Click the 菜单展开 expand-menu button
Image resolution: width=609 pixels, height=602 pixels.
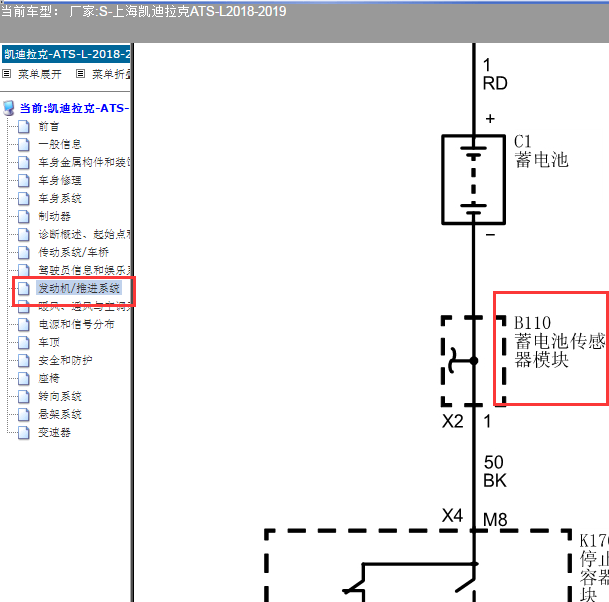click(x=32, y=74)
